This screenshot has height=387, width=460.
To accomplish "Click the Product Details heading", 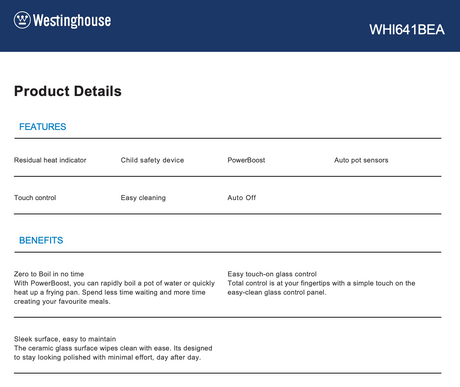I will (68, 91).
